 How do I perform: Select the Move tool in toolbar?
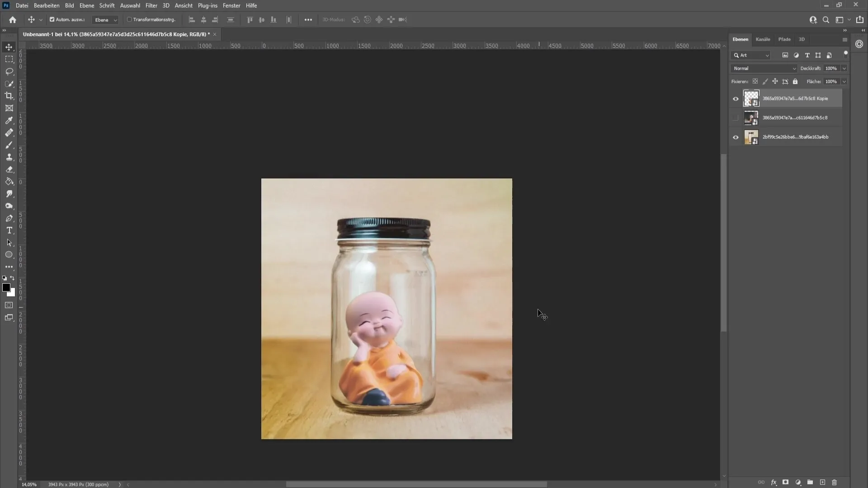coord(9,47)
